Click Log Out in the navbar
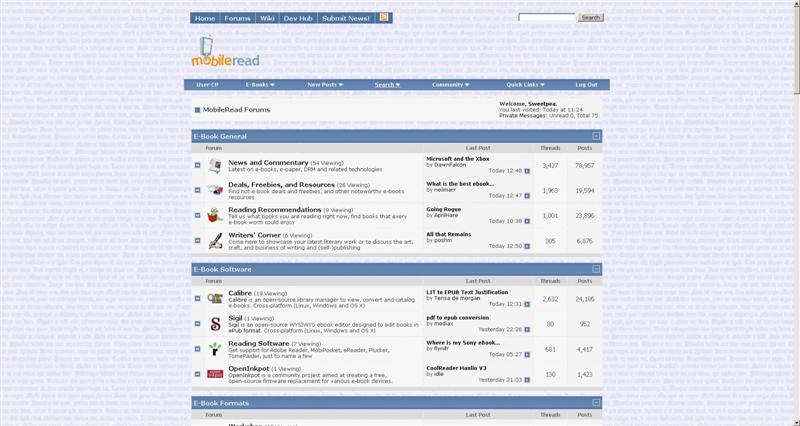This screenshot has width=800, height=426. coord(586,85)
